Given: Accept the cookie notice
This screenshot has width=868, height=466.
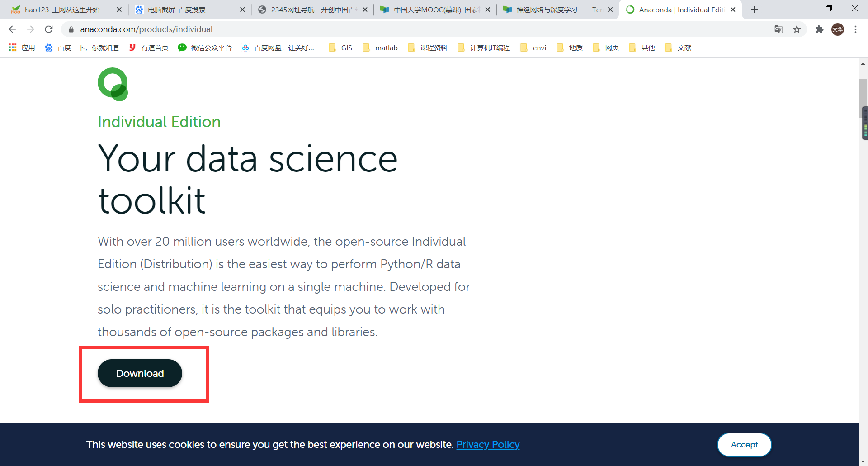Looking at the screenshot, I should pos(744,444).
